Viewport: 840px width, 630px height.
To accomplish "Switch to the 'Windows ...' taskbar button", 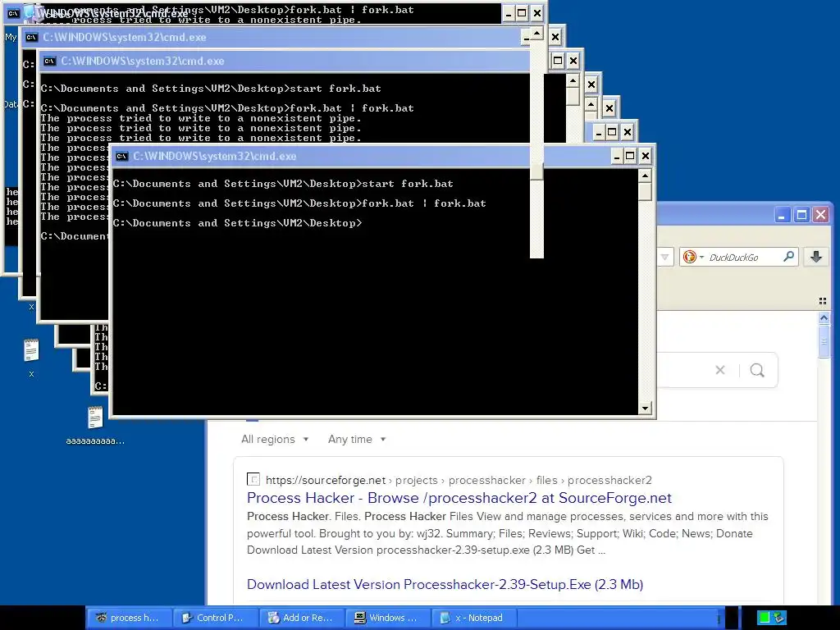I will pyautogui.click(x=388, y=618).
